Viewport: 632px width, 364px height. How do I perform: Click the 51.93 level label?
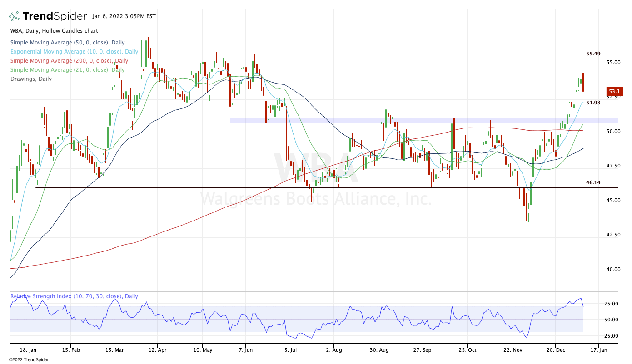tap(593, 103)
